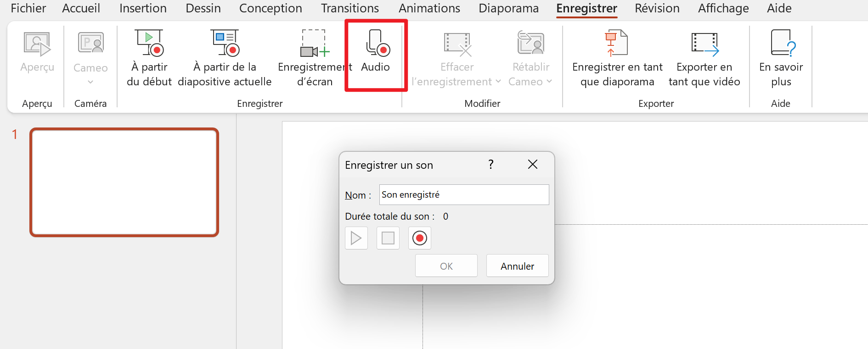The width and height of the screenshot is (868, 349).
Task: Select the slide 1 thumbnail
Action: point(124,182)
